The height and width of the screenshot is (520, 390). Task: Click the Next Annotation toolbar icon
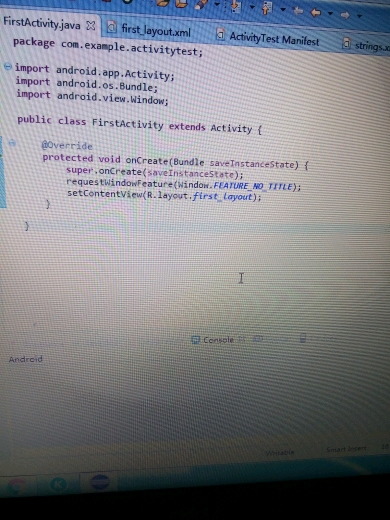pos(236,7)
